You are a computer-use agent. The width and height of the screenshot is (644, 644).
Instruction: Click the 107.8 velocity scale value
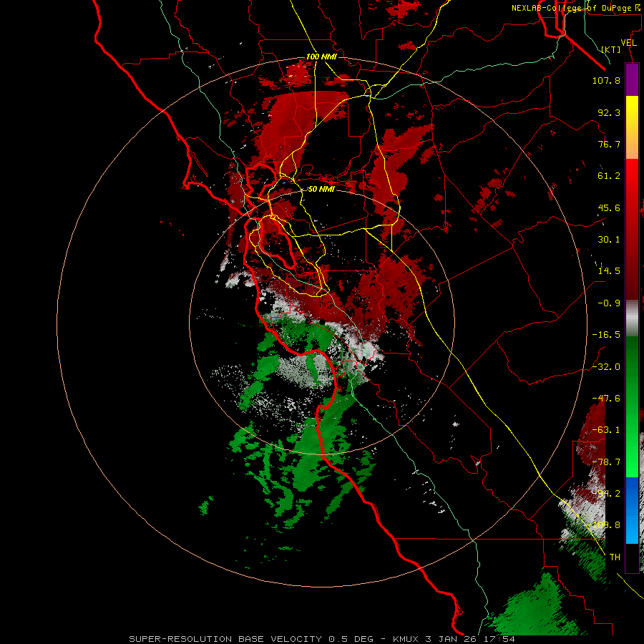pos(606,80)
